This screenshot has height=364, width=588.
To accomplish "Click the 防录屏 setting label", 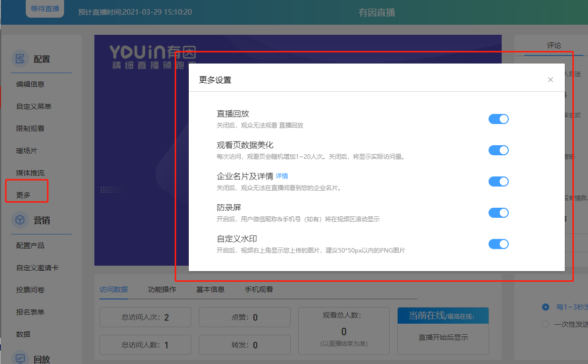I will click(x=229, y=208).
